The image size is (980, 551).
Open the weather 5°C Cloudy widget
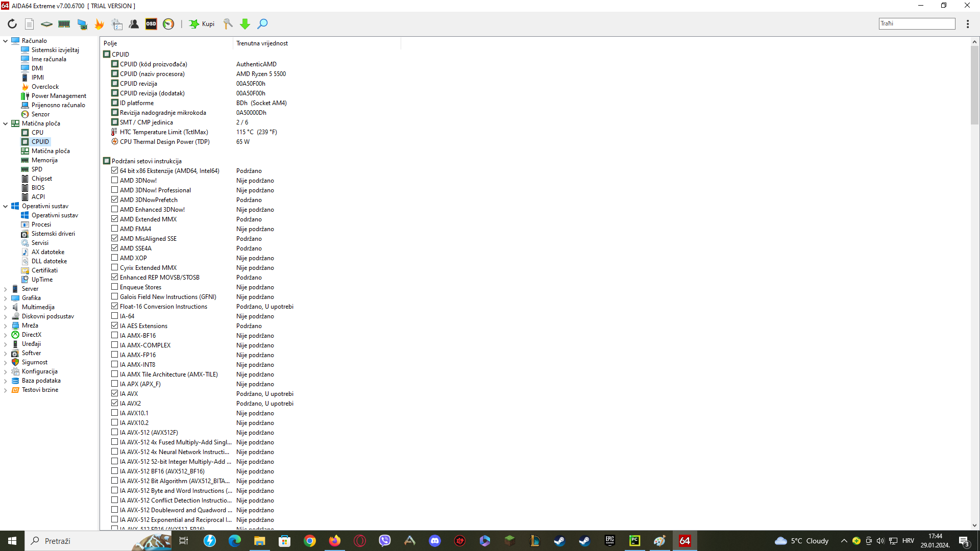point(802,541)
